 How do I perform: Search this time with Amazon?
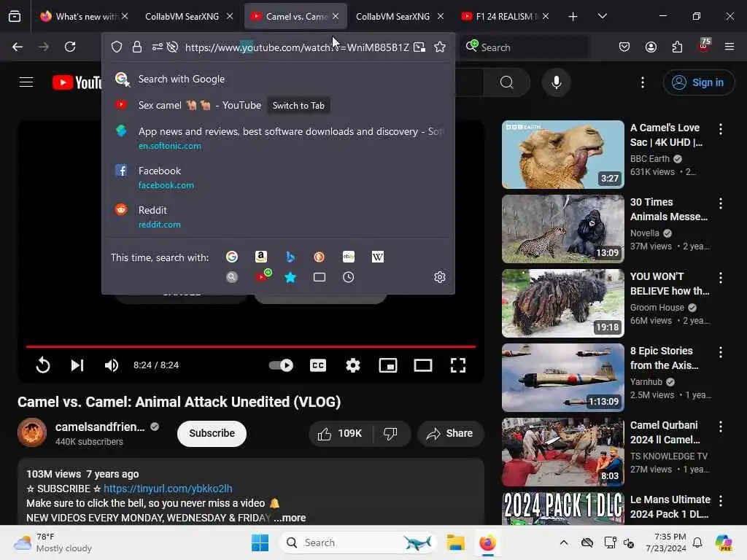coord(261,257)
